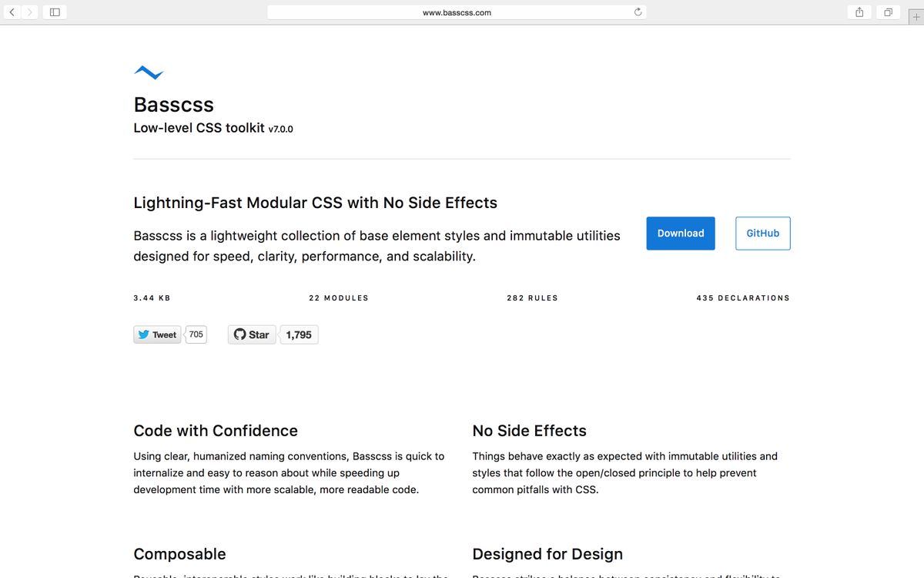The image size is (924, 578).
Task: Click the blue Basscss logo mark
Action: (149, 72)
